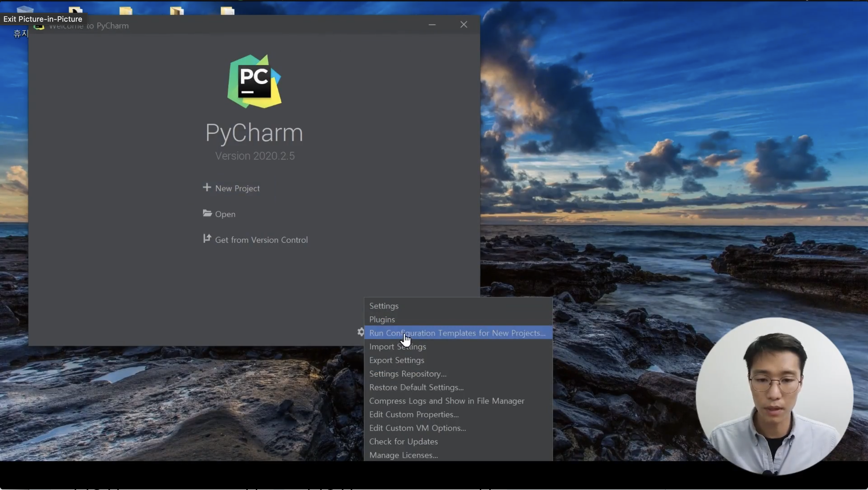Open Edit Custom Properties...
Viewport: 868px width, 490px height.
458,414
